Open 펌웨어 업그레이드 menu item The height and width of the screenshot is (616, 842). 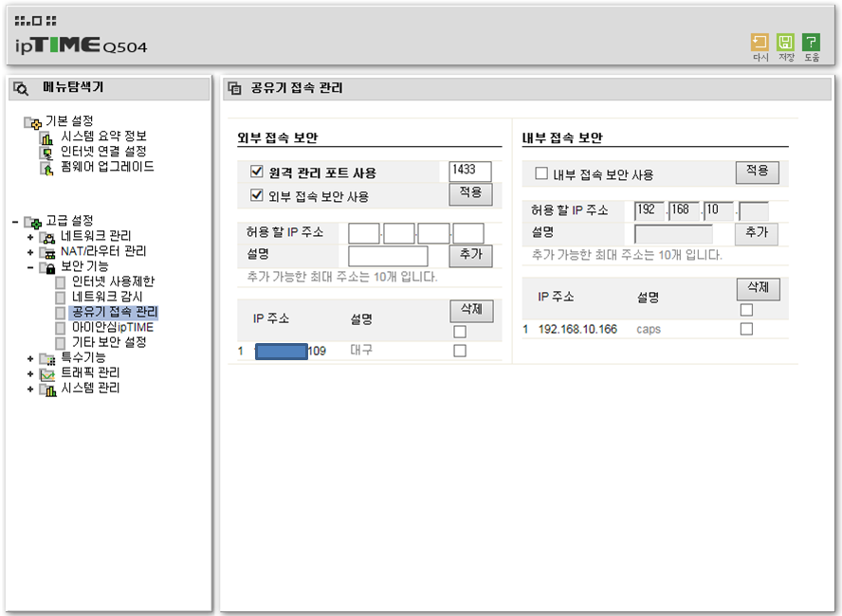click(107, 167)
